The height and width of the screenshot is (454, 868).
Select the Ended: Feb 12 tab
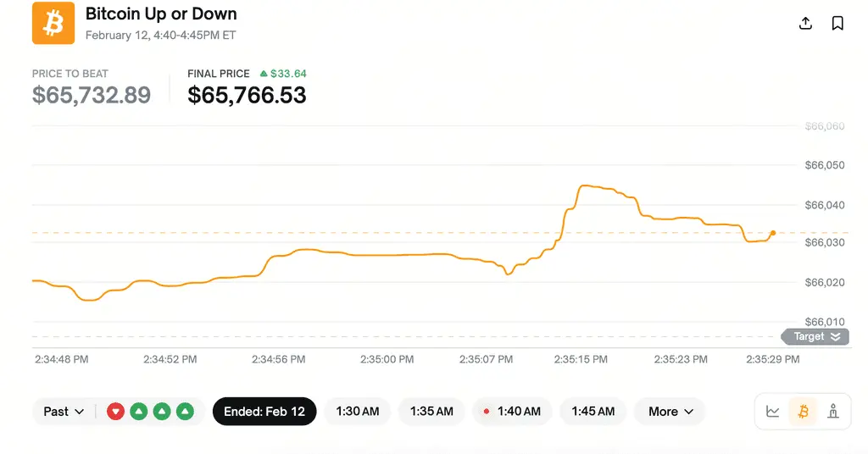(264, 412)
